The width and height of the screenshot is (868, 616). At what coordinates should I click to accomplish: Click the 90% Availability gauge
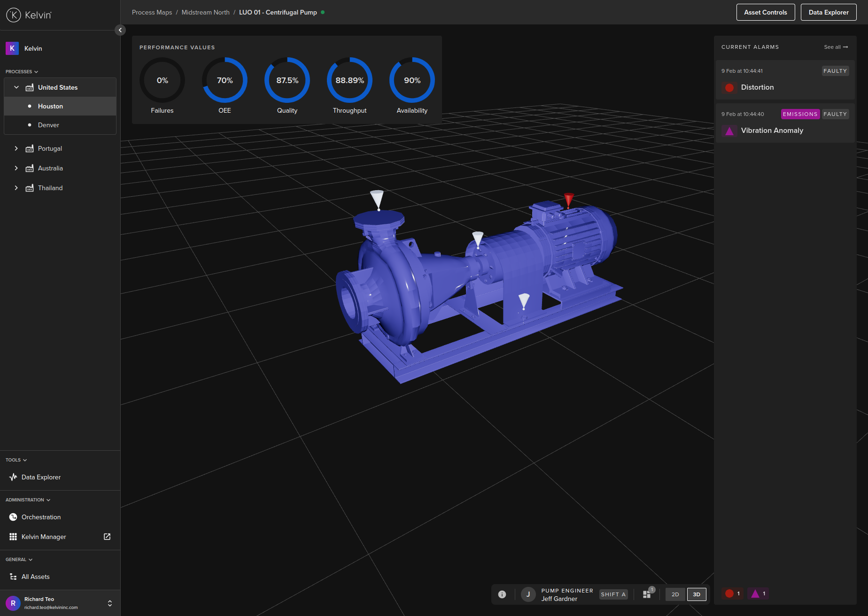411,80
